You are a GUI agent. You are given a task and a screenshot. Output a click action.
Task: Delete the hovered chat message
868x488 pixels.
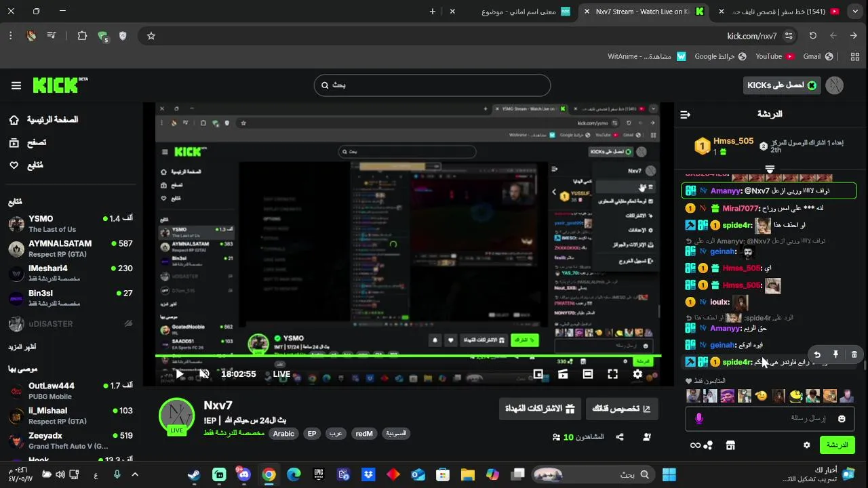(854, 354)
